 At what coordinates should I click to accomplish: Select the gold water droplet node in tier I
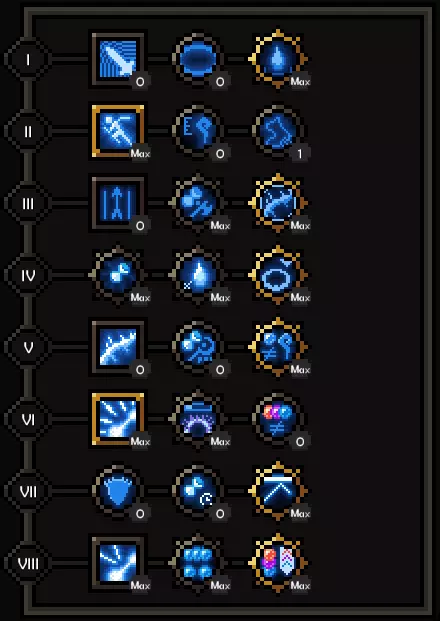pos(278,59)
